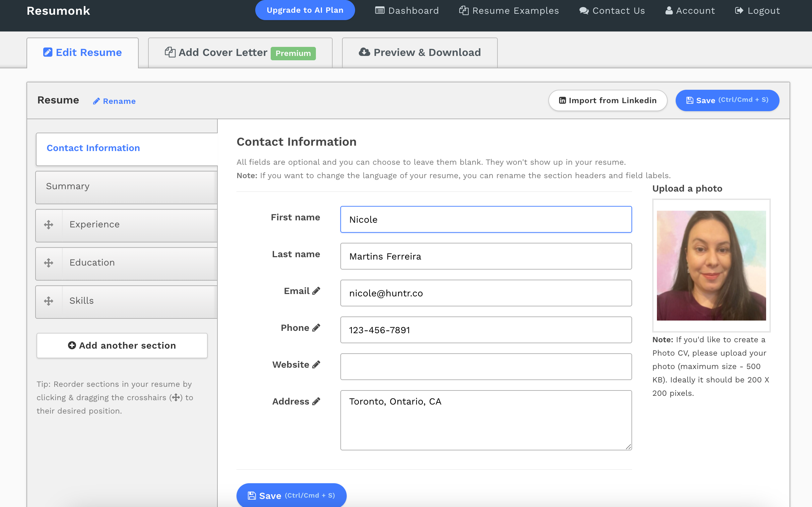Viewport: 812px width, 507px height.
Task: Click the pencil icon beside Website label
Action: point(316,365)
